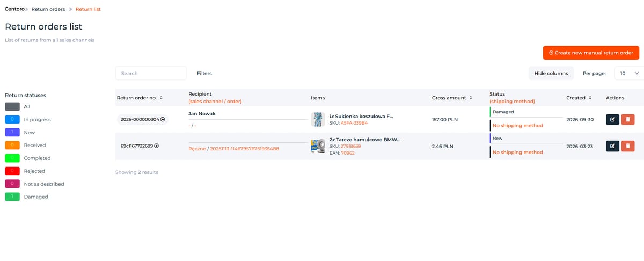Create new manual return order

click(x=591, y=53)
